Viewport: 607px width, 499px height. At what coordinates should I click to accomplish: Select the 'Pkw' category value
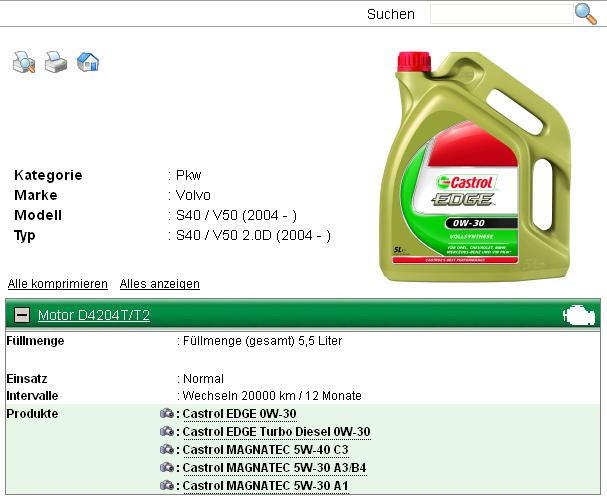[189, 175]
